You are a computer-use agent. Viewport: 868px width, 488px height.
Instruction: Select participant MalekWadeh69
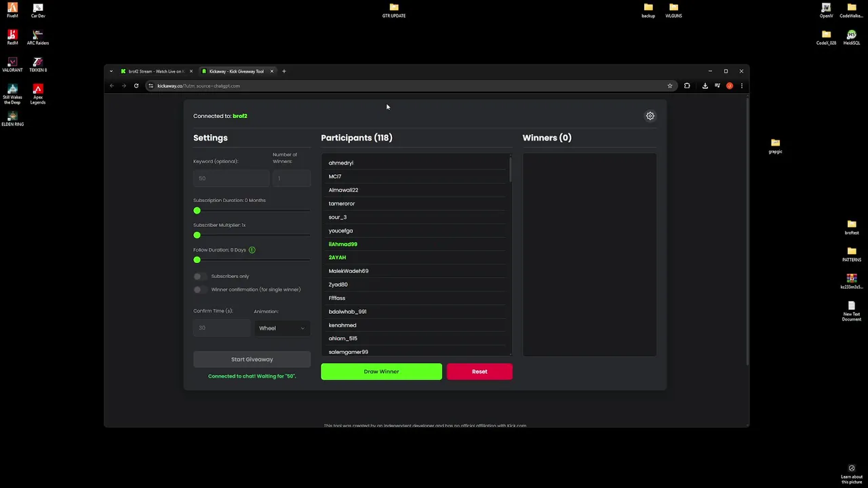click(349, 271)
